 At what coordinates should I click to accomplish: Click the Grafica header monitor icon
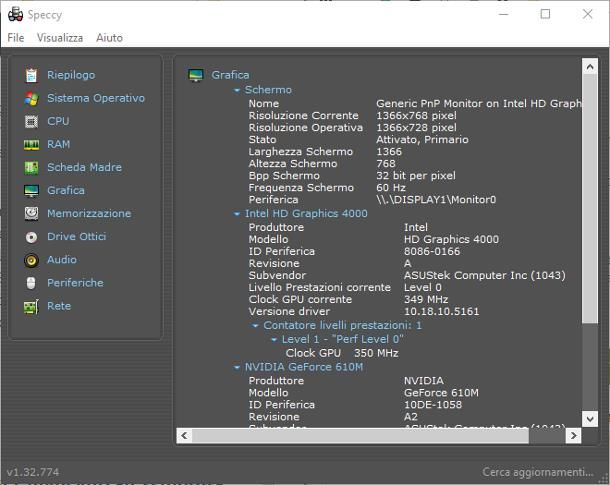click(x=196, y=75)
